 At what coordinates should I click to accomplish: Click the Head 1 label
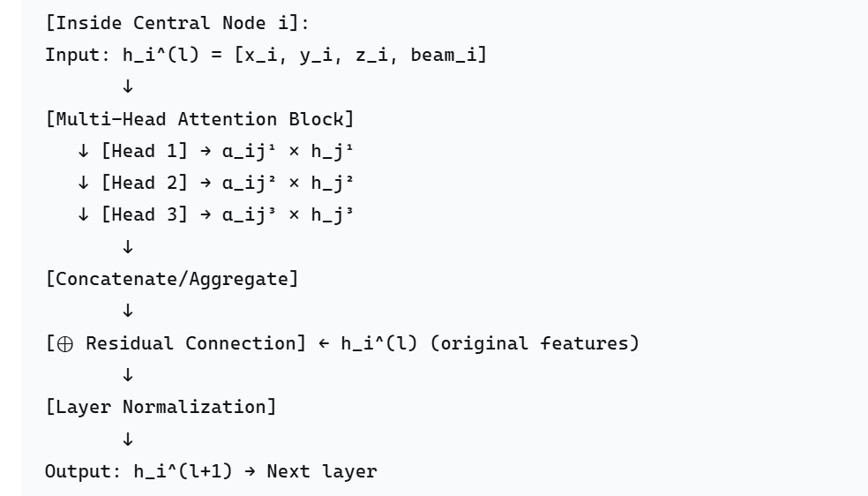pyautogui.click(x=145, y=151)
